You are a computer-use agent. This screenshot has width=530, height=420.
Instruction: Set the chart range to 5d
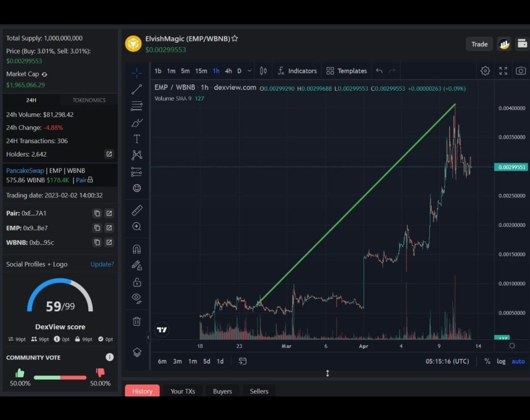207,361
